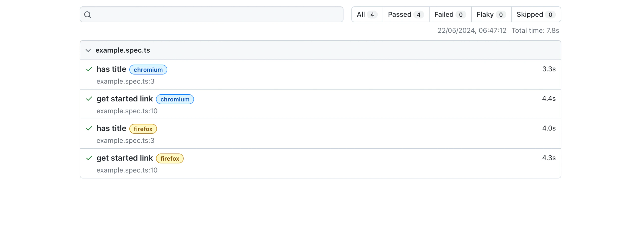
Task: Click chromium badge on has title test
Action: (x=148, y=70)
